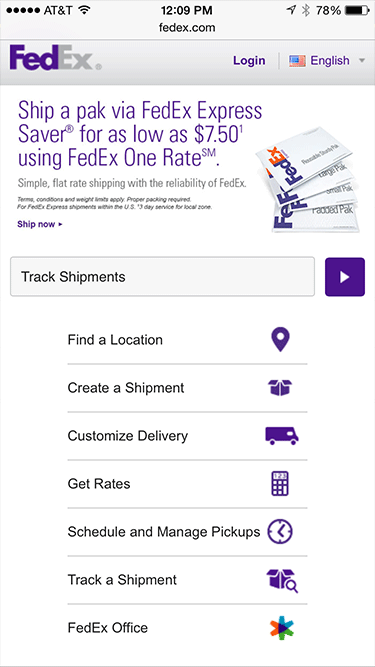Select the calculator rates icon

click(280, 483)
